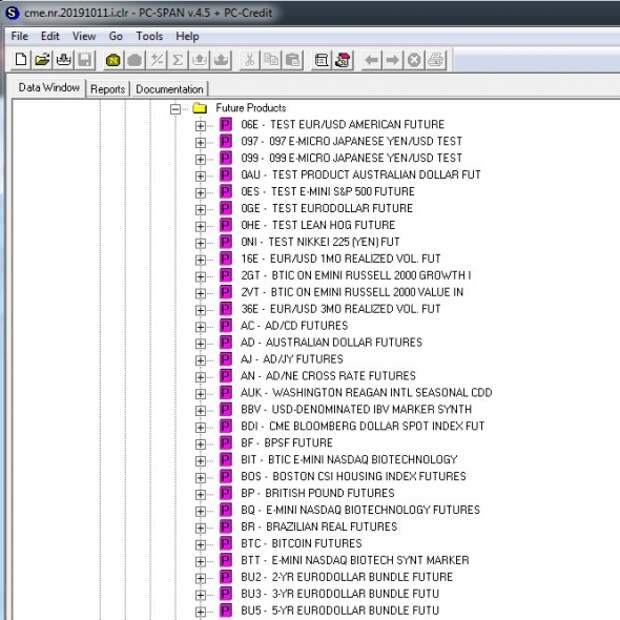Click the P icon beside 16E EUR/USD 1MO
This screenshot has width=620, height=620.
[x=226, y=259]
